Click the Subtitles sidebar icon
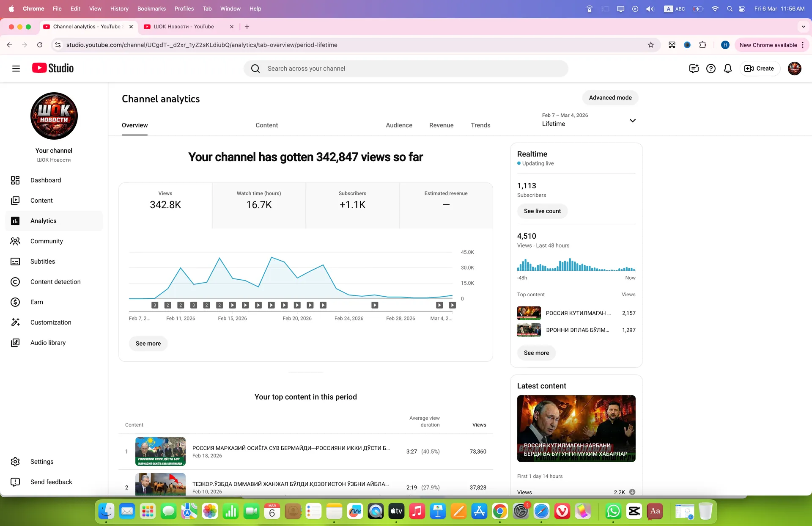Screen dimensions: 812x526 15,262
